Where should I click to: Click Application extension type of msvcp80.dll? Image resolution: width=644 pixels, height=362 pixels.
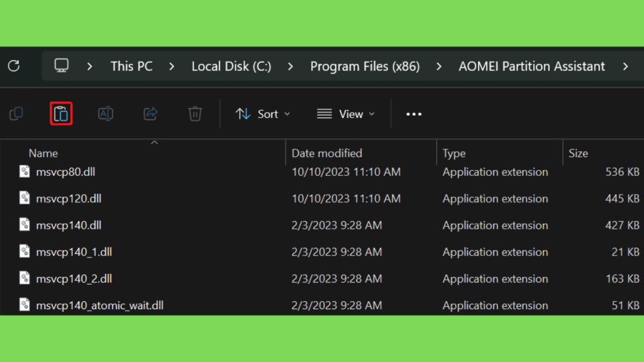[x=495, y=172]
